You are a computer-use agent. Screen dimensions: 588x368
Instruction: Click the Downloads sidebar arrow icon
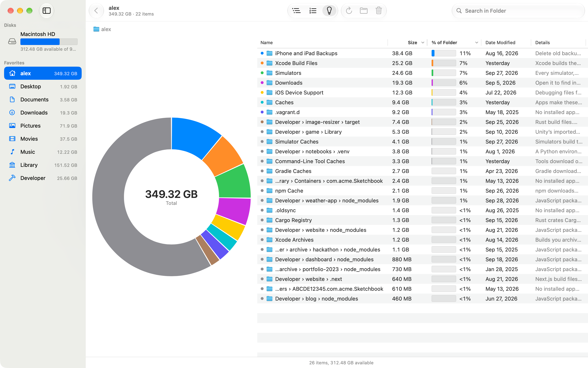tap(12, 112)
